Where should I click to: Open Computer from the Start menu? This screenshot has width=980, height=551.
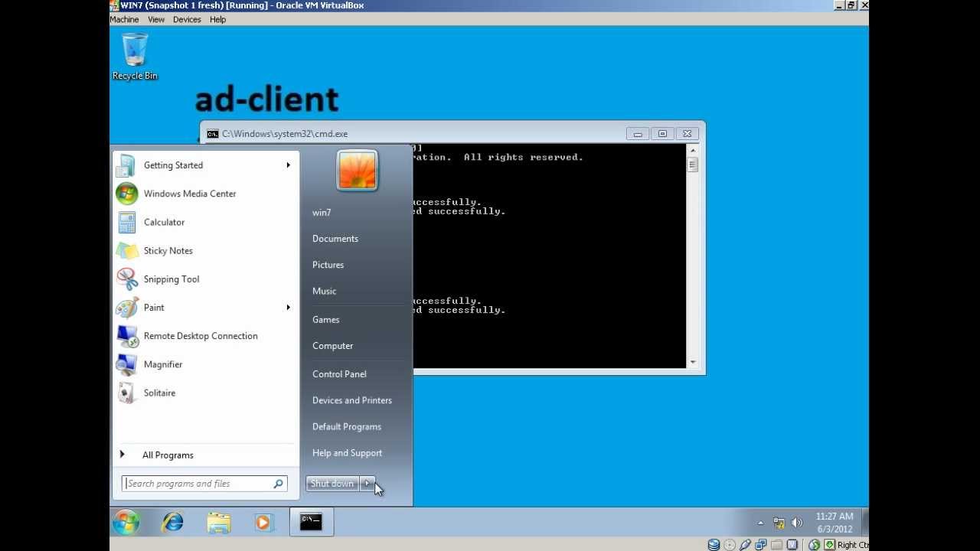333,346
